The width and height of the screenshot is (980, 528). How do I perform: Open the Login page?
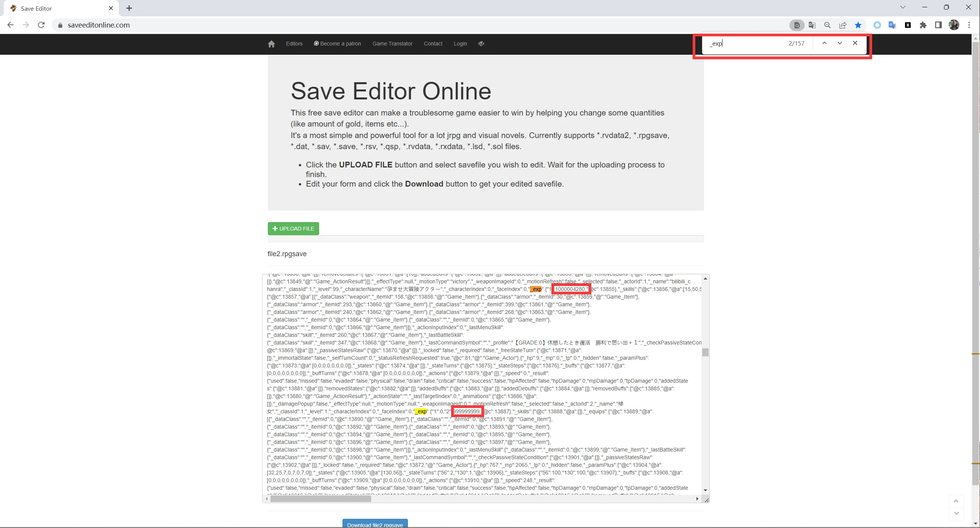pos(460,44)
